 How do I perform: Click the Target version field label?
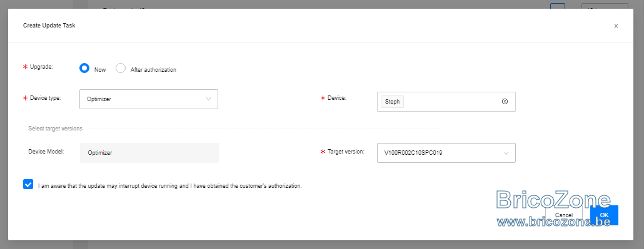coord(346,152)
